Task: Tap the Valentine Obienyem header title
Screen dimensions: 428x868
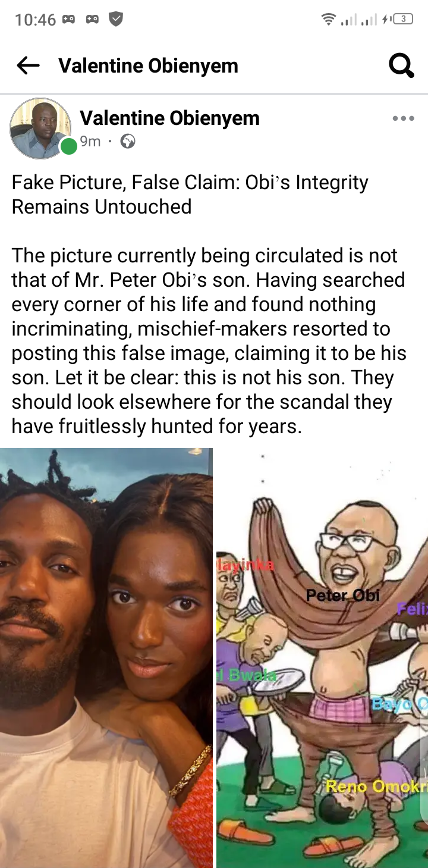Action: 148,65
